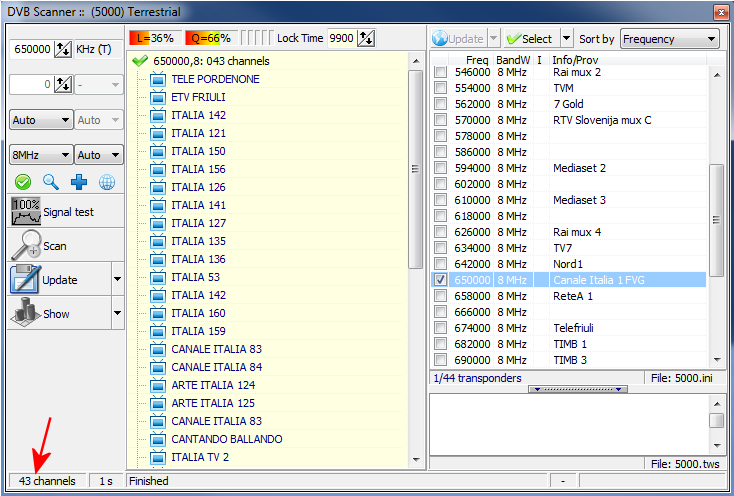Check the 610000 Mediaset 3 checkbox
734x496 pixels.
click(x=440, y=200)
